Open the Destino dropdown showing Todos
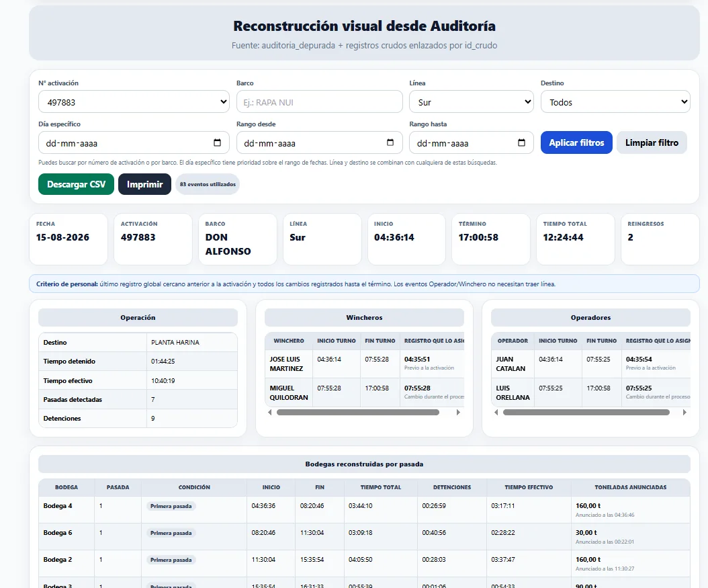The image size is (708, 588). [615, 102]
